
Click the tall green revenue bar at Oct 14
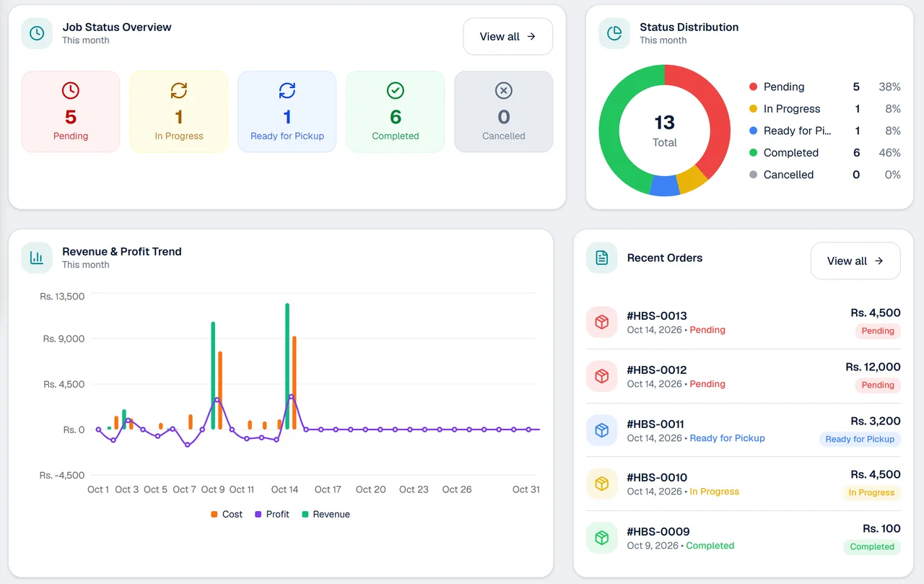click(x=287, y=366)
